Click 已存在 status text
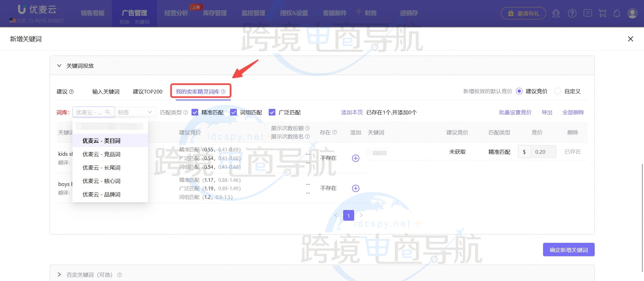This screenshot has height=281, width=644. (x=573, y=152)
